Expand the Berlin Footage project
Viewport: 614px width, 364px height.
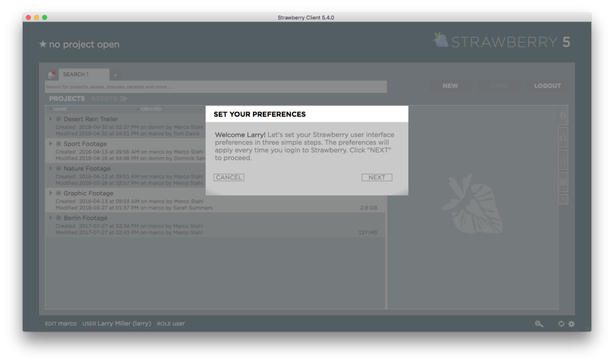[x=50, y=218]
